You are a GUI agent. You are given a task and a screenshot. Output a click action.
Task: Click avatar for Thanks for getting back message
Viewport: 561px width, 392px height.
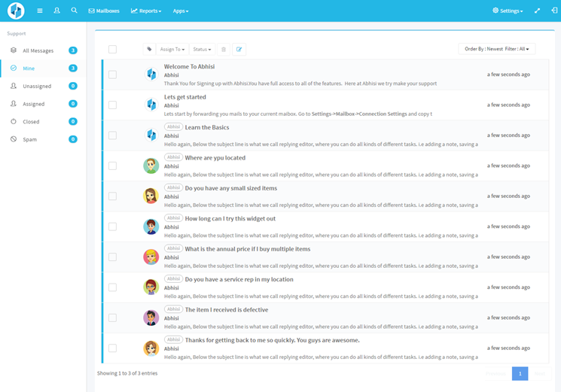[x=151, y=348]
